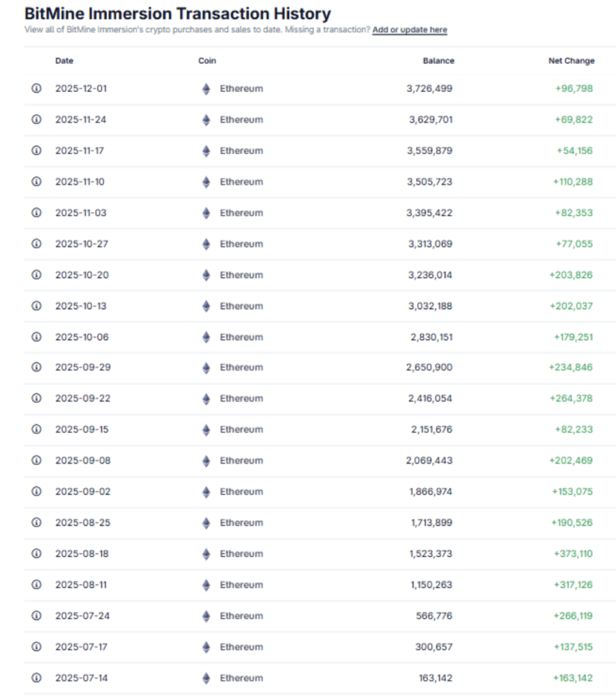Click the Ethereum icon in the 2025-09-02 row
This screenshot has width=616, height=698.
205,491
